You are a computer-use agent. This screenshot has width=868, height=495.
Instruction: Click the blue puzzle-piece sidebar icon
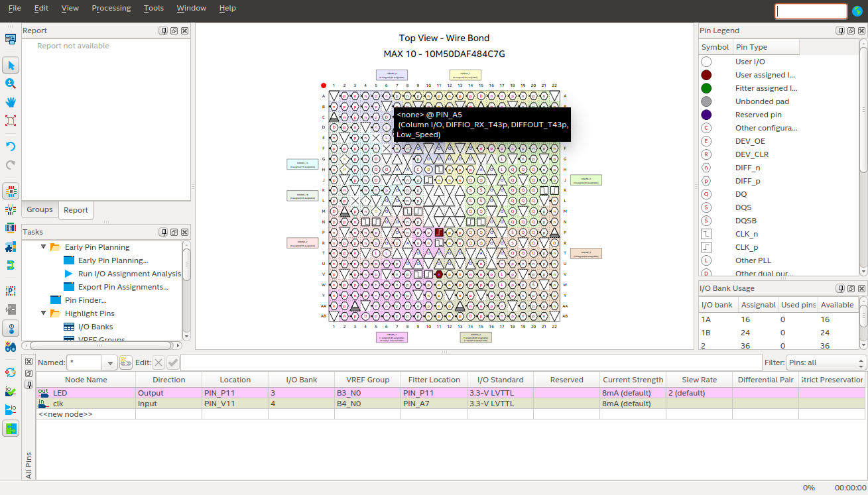click(11, 247)
